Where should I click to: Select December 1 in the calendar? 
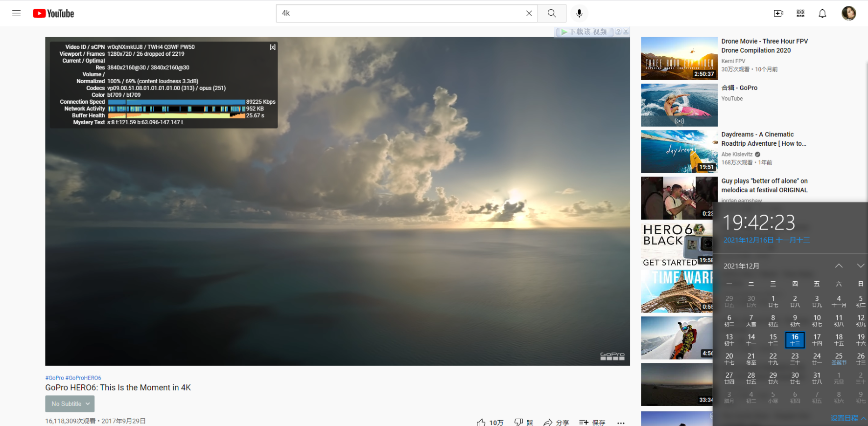point(773,301)
